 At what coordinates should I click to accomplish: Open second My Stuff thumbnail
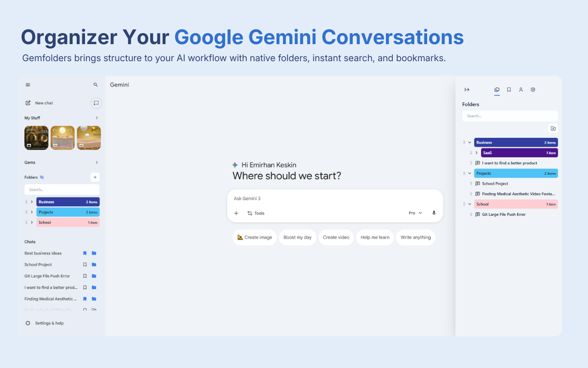coord(62,138)
